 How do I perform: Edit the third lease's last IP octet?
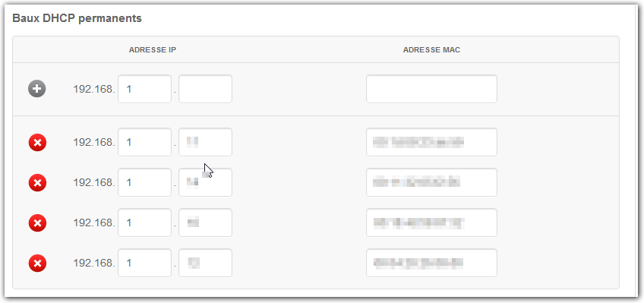[x=205, y=223]
